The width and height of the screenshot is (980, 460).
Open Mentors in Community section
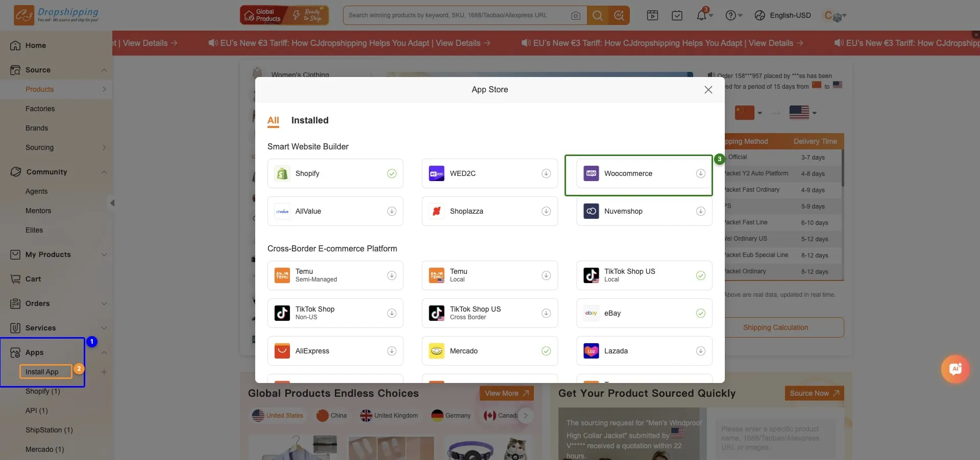click(x=38, y=211)
